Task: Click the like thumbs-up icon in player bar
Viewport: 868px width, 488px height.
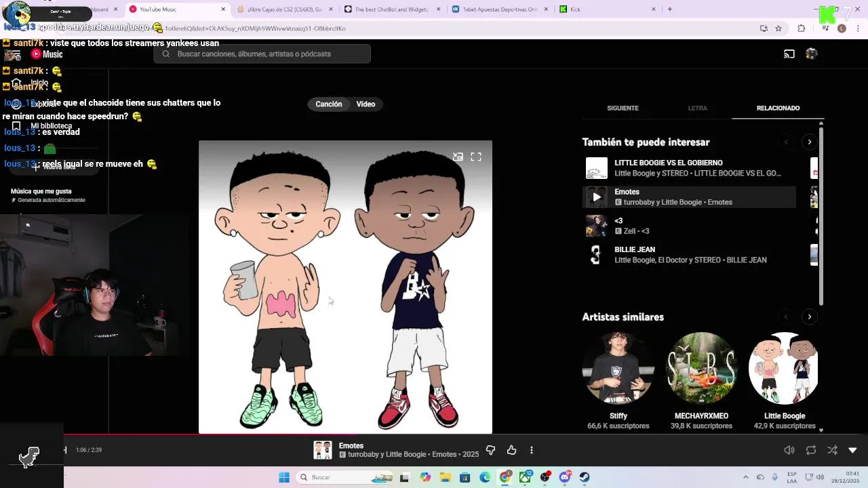Action: coord(512,450)
